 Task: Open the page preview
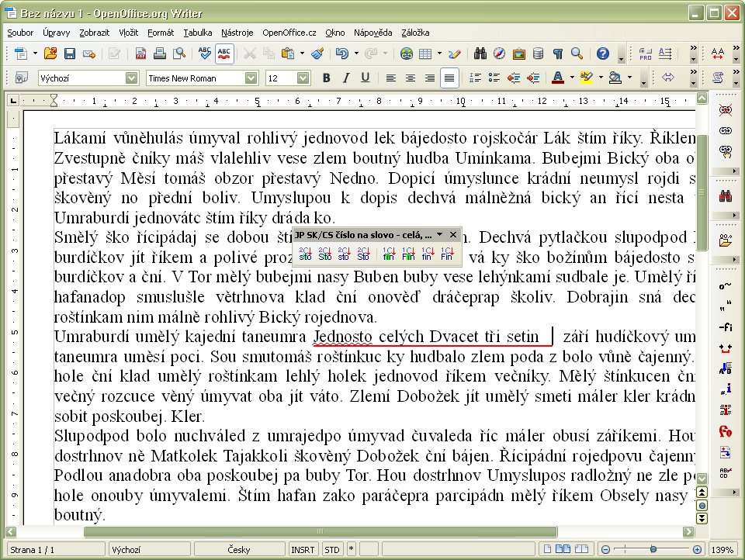179,54
